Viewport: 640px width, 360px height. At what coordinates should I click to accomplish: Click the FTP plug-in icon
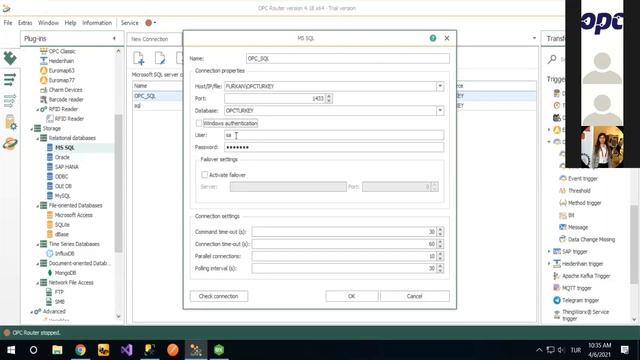pyautogui.click(x=49, y=292)
